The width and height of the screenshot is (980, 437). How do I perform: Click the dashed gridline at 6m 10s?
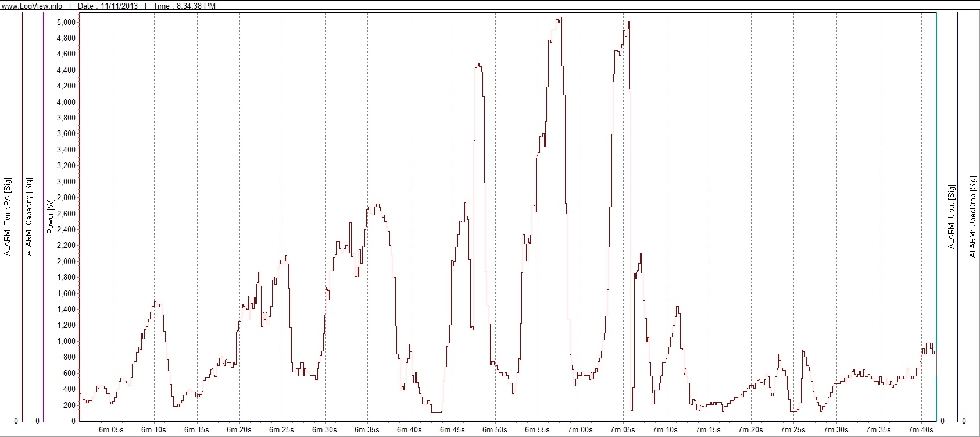[154, 175]
